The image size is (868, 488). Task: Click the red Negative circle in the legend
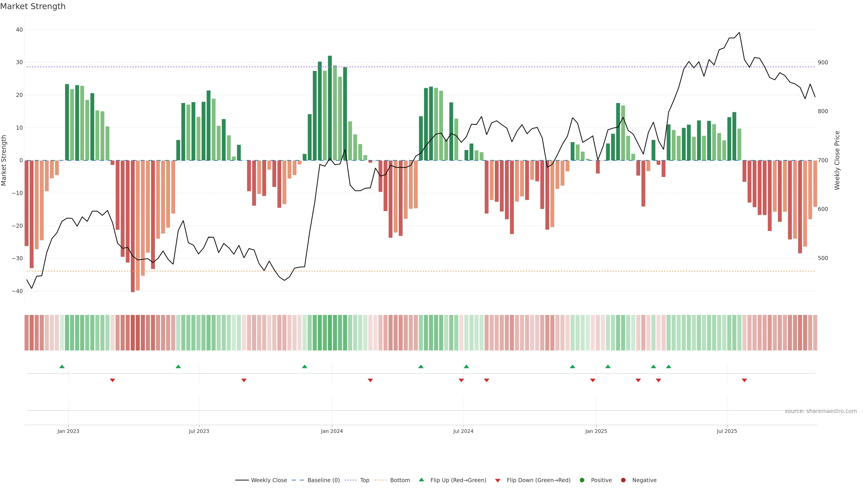point(623,480)
